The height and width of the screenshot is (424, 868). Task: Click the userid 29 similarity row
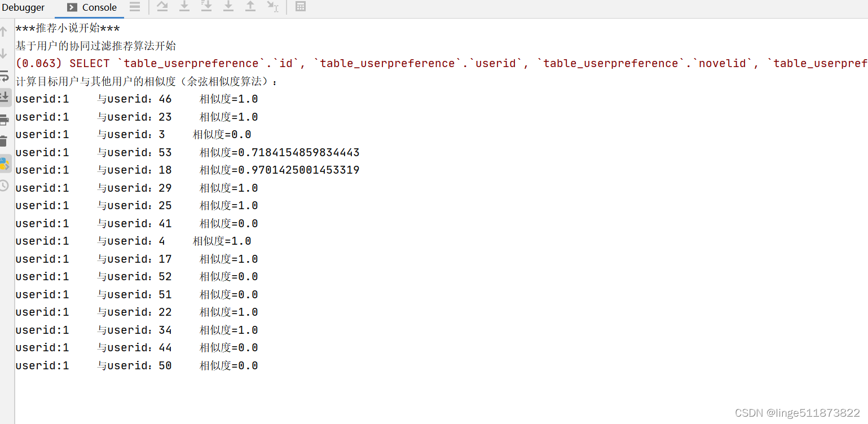click(x=136, y=188)
